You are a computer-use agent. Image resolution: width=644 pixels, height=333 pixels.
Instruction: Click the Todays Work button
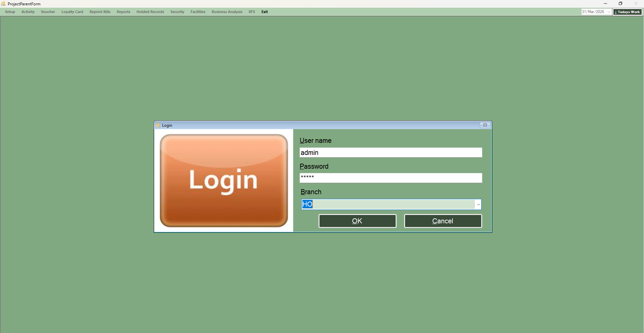628,12
